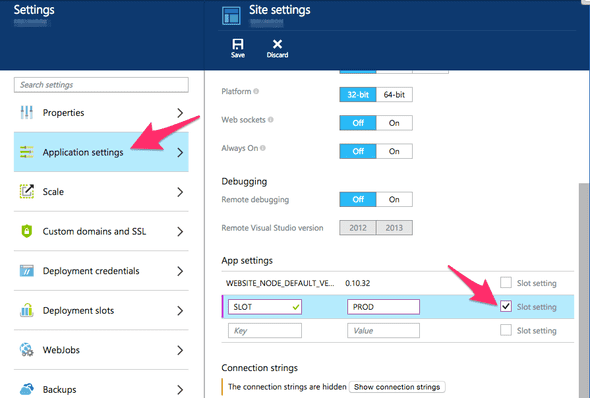This screenshot has width=590, height=398.
Task: Click the chevron for Backups
Action: point(180,389)
